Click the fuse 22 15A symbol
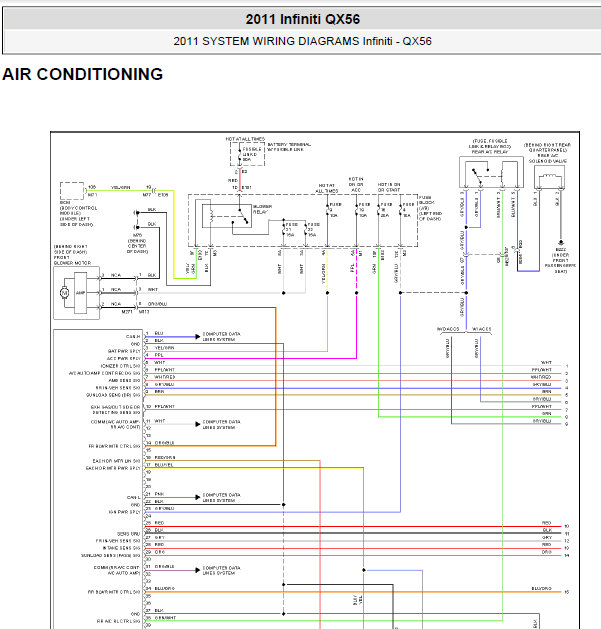601x629 pixels. pyautogui.click(x=306, y=231)
